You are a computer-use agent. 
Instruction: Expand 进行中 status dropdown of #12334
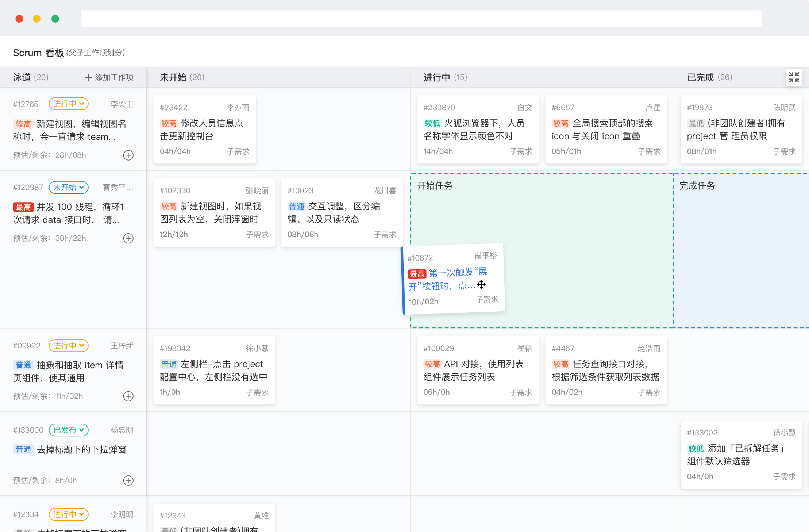coord(69,514)
